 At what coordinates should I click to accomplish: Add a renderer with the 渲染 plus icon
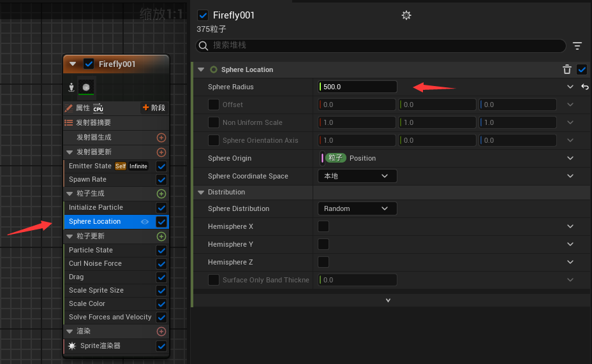[161, 331]
